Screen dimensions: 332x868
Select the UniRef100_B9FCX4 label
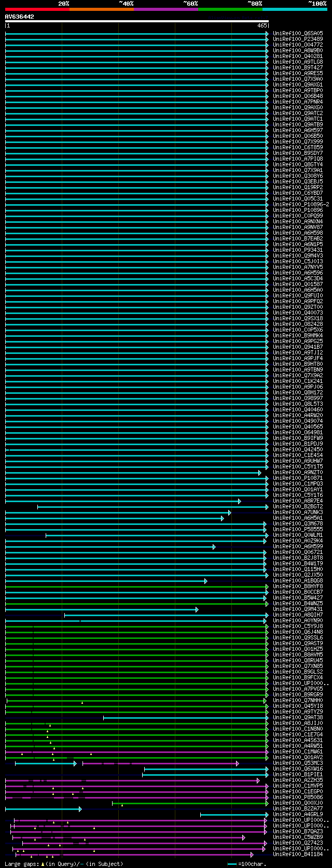coord(298,677)
